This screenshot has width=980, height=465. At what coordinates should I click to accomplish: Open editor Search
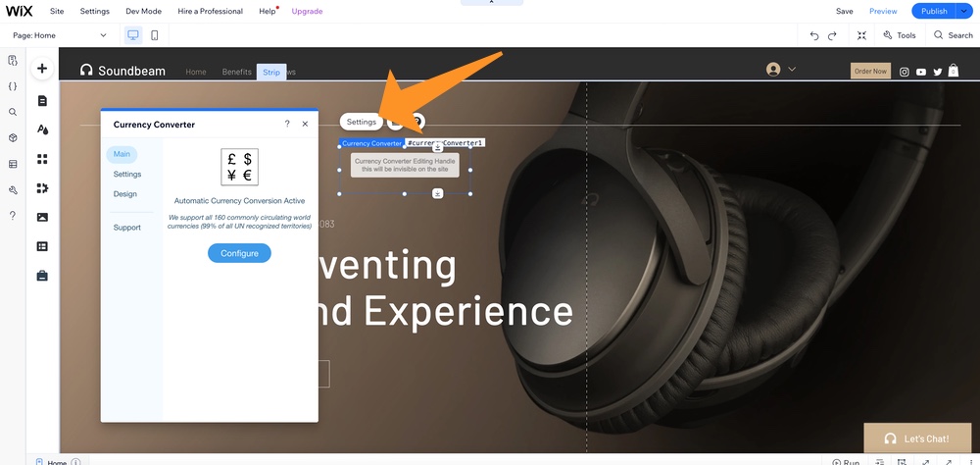click(954, 35)
